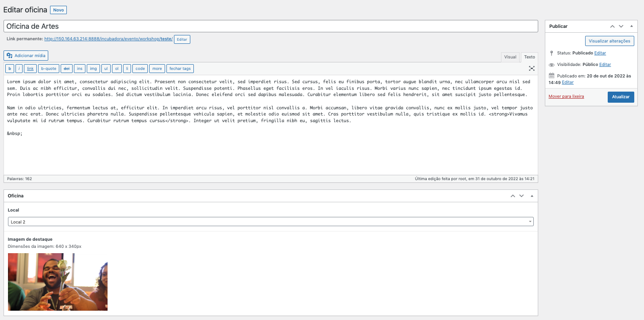Screen dimensions: 644x320
Task: Open Adicionar mídia media uploader
Action: tap(26, 56)
